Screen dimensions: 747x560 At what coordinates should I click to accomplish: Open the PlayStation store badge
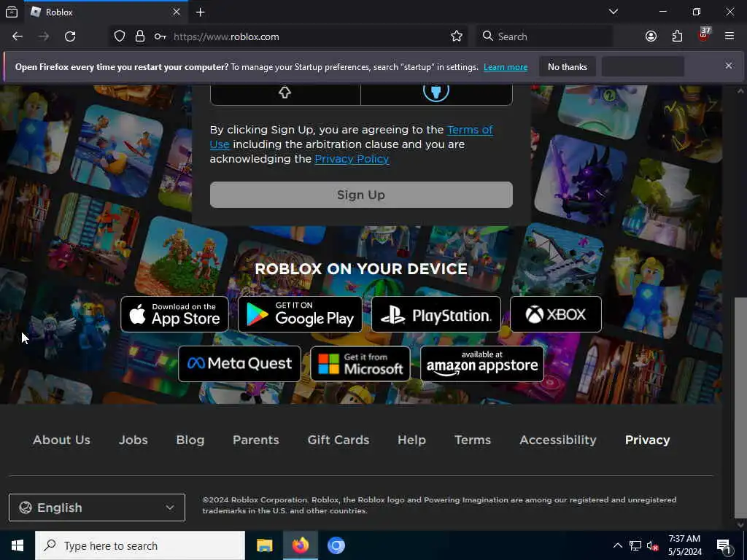coord(436,314)
